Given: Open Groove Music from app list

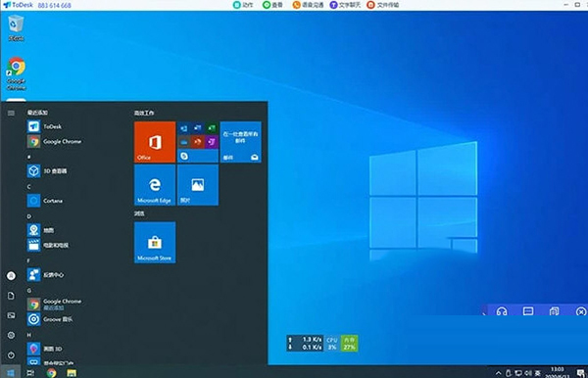Looking at the screenshot, I should [50, 319].
